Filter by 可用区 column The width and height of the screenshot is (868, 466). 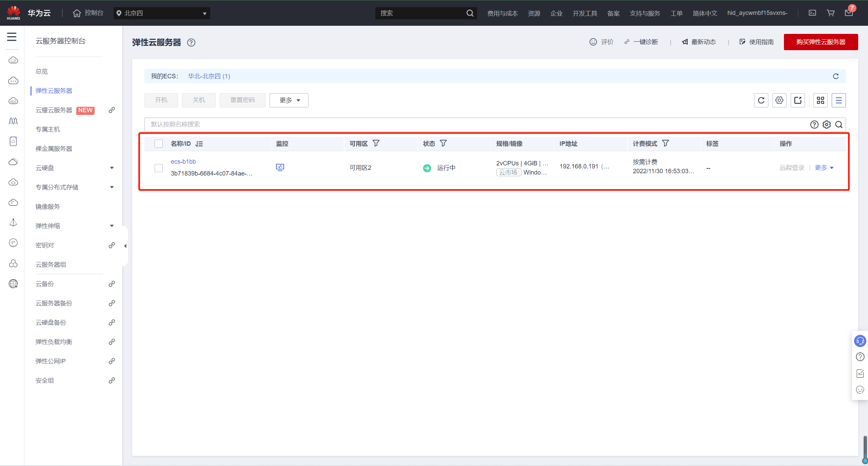(x=376, y=143)
